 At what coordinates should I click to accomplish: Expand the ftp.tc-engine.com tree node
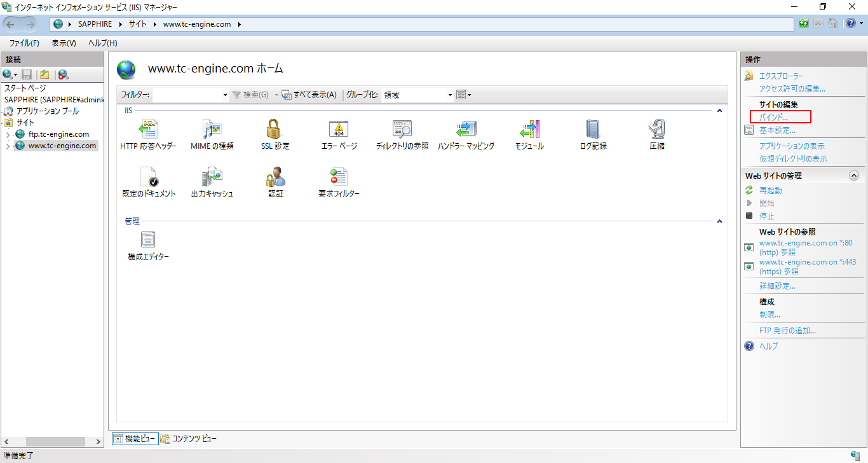[8, 134]
